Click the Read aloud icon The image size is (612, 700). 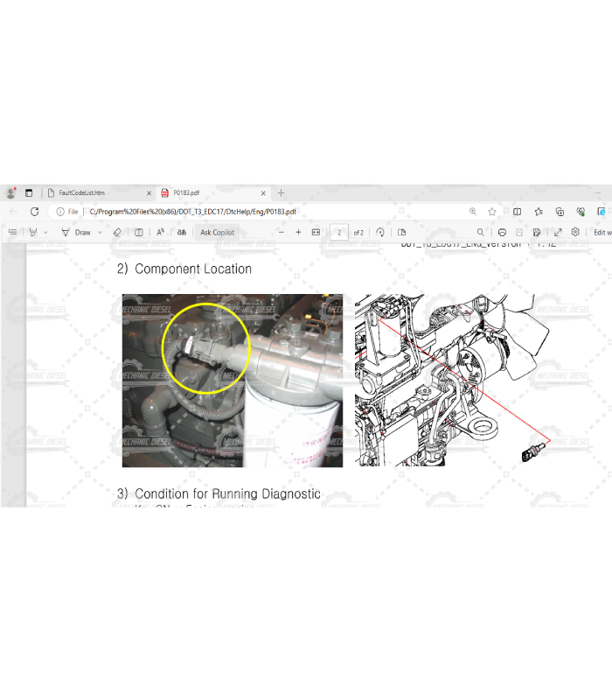tap(160, 233)
